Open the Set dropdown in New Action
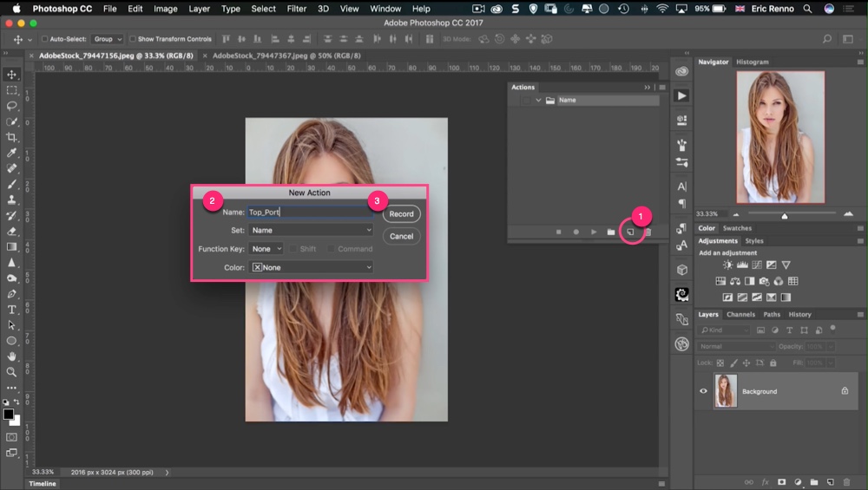This screenshot has height=490, width=868. [x=310, y=230]
